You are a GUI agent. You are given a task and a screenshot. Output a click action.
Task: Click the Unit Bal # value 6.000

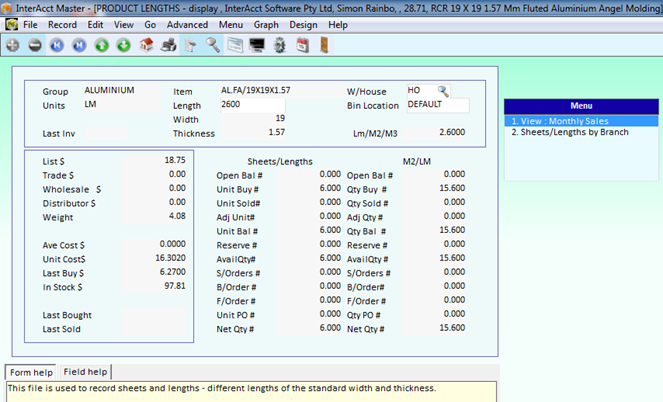[330, 230]
